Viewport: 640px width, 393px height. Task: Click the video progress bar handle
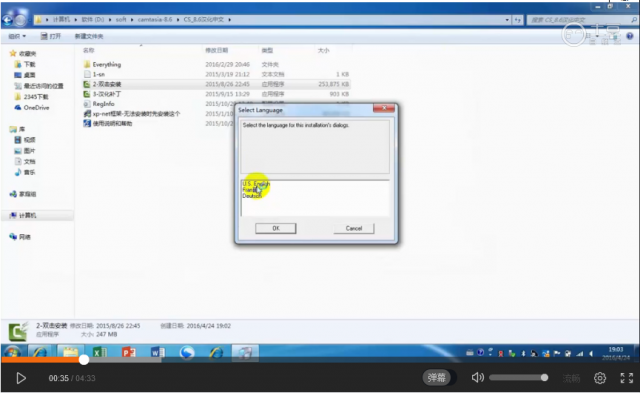(x=84, y=360)
